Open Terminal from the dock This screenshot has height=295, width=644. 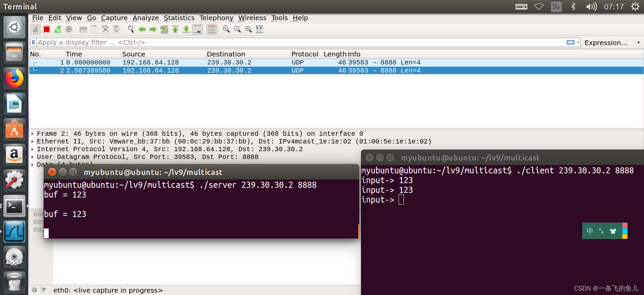[x=14, y=206]
